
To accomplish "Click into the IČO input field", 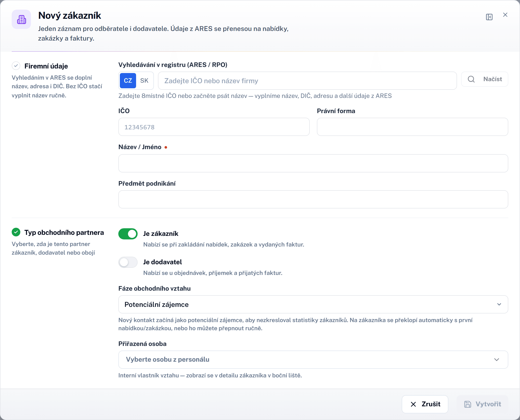I will click(x=214, y=127).
